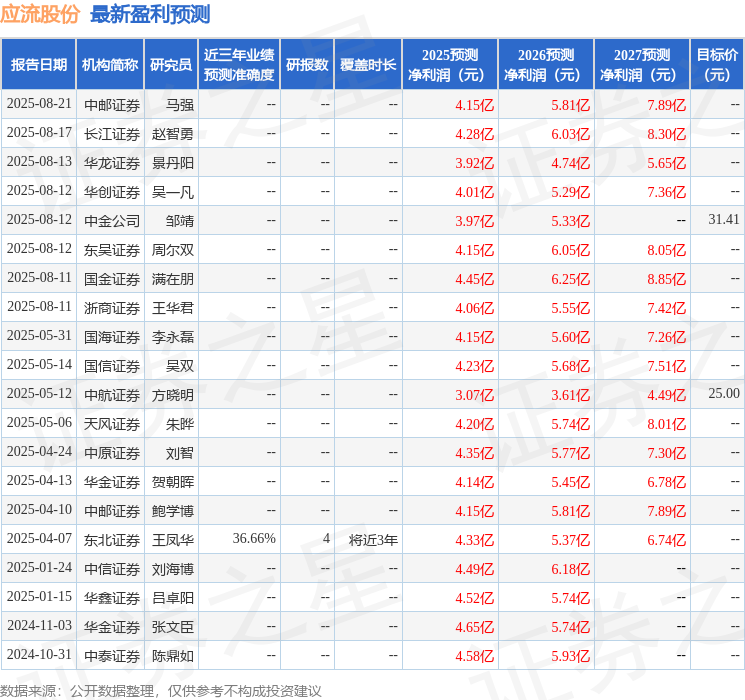Click researcher 鲍学博
745x700 pixels.
pyautogui.click(x=172, y=511)
